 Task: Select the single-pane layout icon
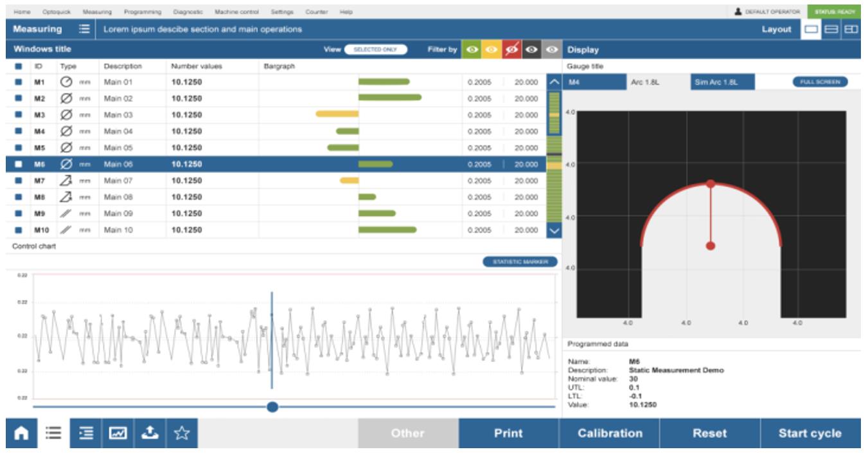coord(811,29)
